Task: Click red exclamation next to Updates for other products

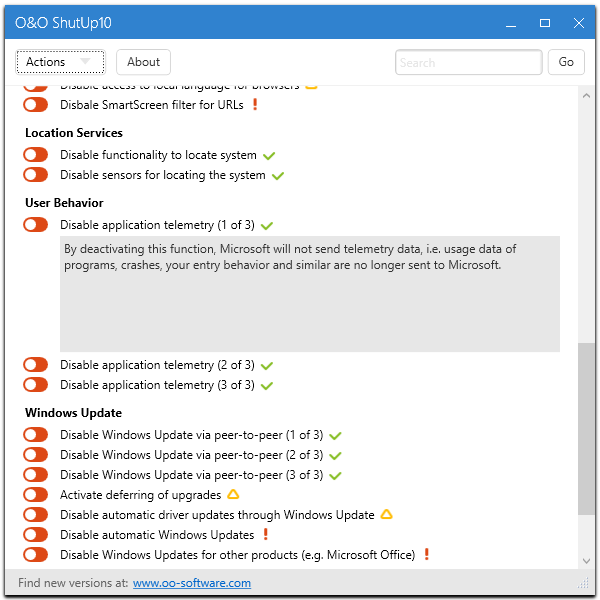Action: 426,555
